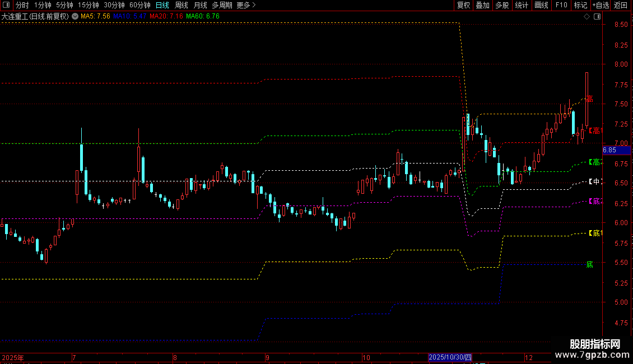Image resolution: width=633 pixels, height=364 pixels.
Task: Click the 2025/10/30/四 date marker
Action: 450,357
